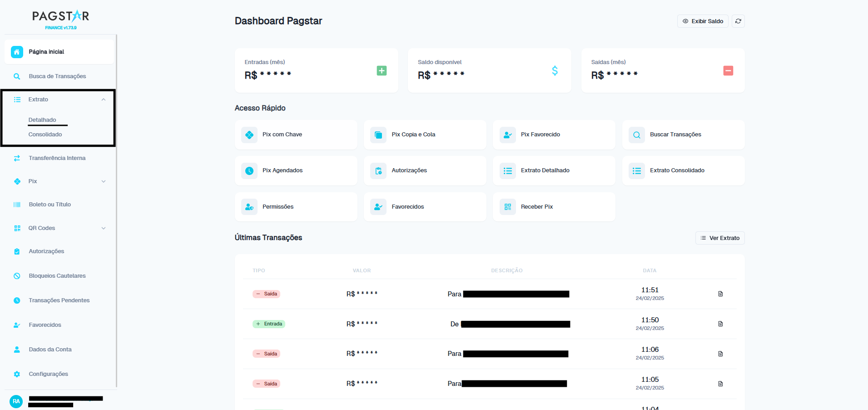The height and width of the screenshot is (410, 868).
Task: Toggle Exibir Saldo to show balances
Action: click(703, 21)
